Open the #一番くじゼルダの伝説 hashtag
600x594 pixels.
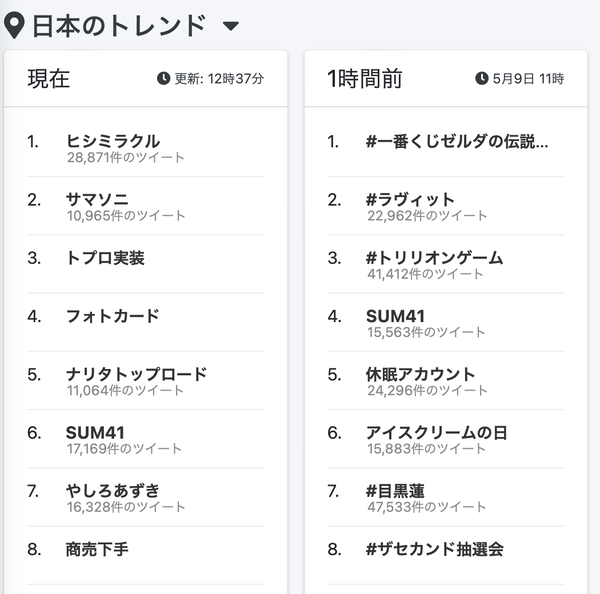point(457,141)
